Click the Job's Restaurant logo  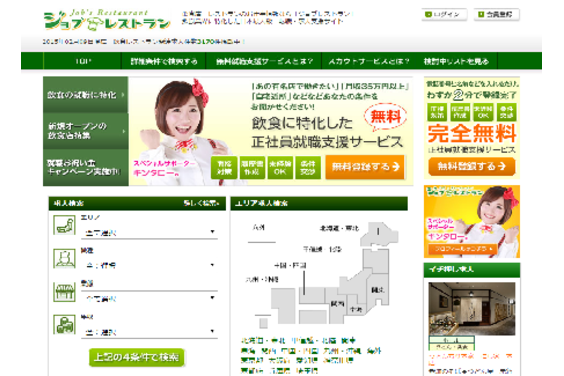click(106, 20)
